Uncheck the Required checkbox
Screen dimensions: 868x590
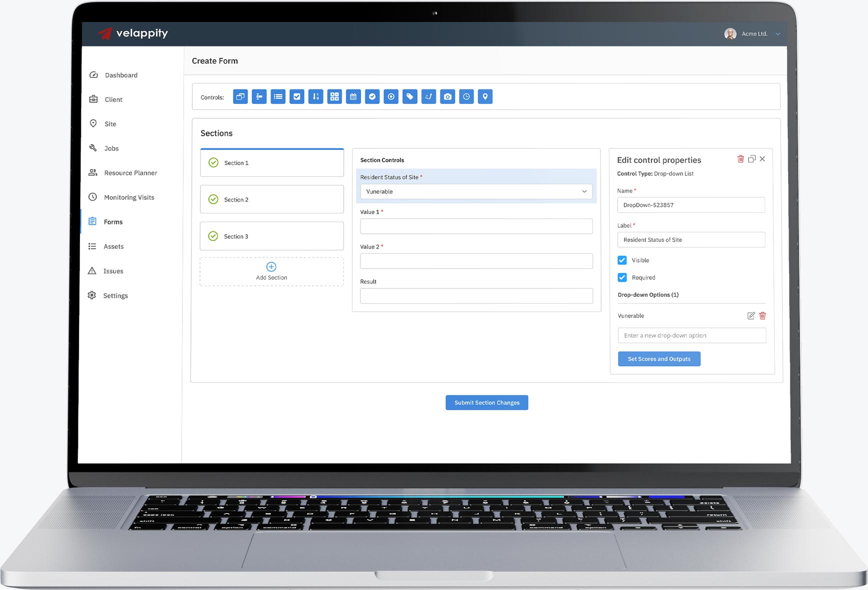622,277
